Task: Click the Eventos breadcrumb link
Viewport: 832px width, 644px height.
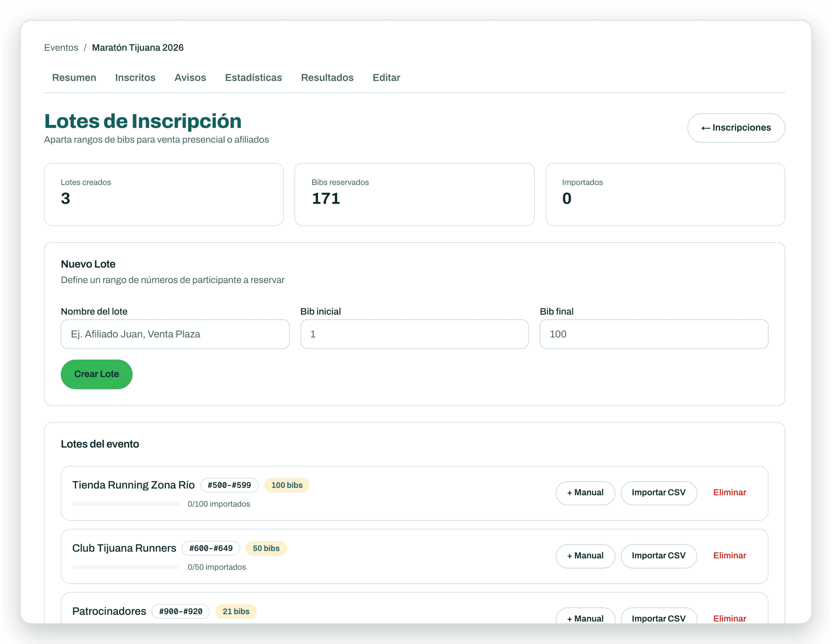Action: coord(61,48)
